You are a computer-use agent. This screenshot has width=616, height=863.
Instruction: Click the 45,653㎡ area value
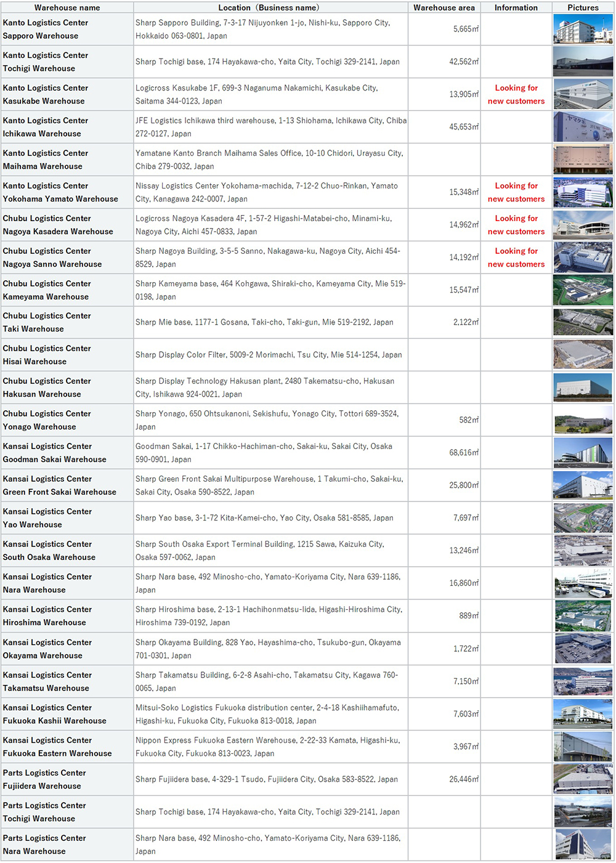pos(464,127)
